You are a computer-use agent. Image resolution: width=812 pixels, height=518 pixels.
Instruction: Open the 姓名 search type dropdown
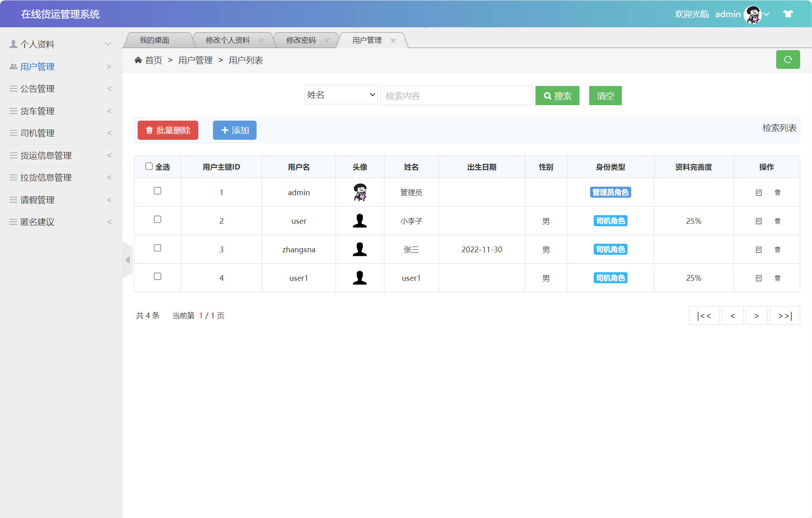[341, 95]
